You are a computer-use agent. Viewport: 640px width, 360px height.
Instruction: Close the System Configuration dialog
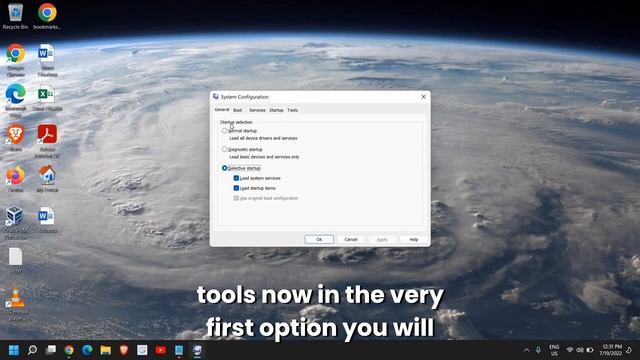pyautogui.click(x=423, y=97)
